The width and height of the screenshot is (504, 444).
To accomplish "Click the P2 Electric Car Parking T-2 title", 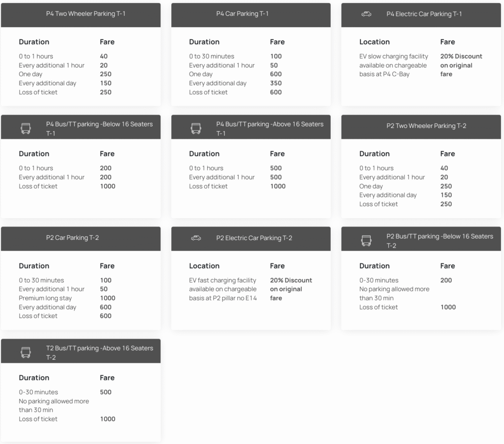I will (x=254, y=238).
